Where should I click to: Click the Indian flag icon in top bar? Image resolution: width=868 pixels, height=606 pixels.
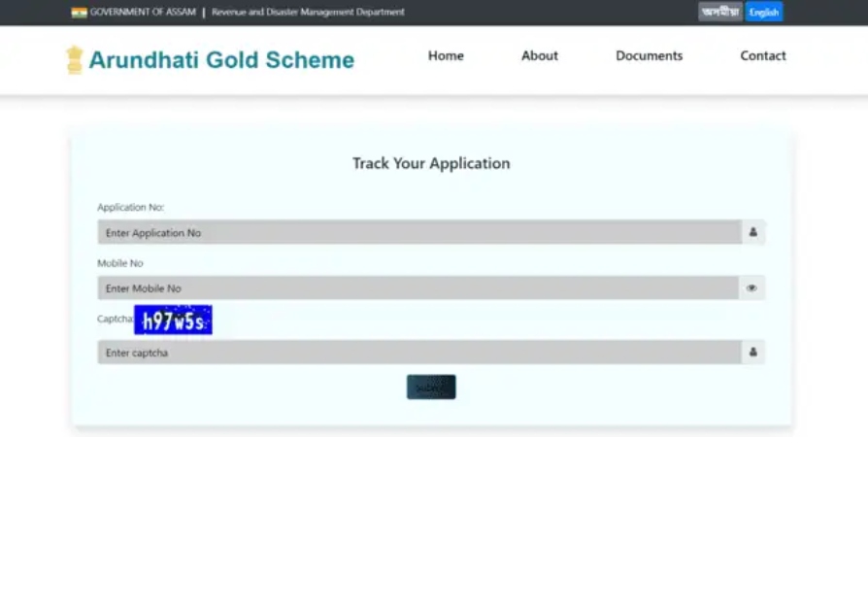[80, 13]
